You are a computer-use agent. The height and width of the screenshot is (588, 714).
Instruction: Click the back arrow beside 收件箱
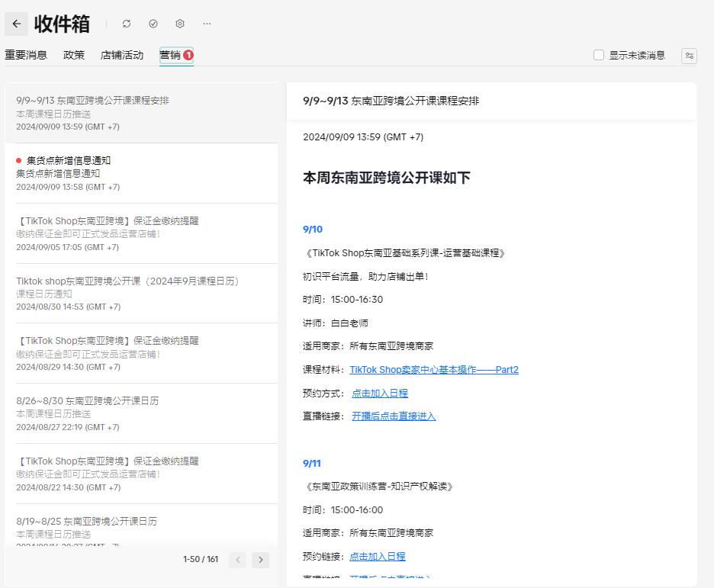[17, 24]
